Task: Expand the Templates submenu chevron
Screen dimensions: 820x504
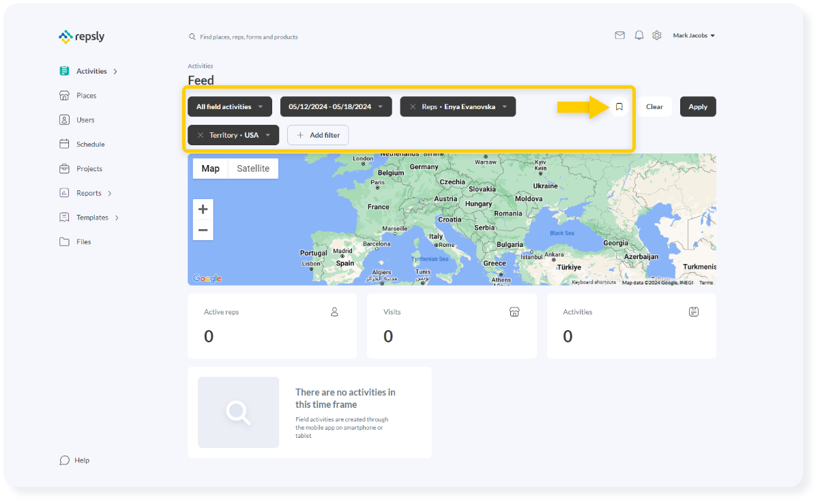Action: click(x=117, y=218)
